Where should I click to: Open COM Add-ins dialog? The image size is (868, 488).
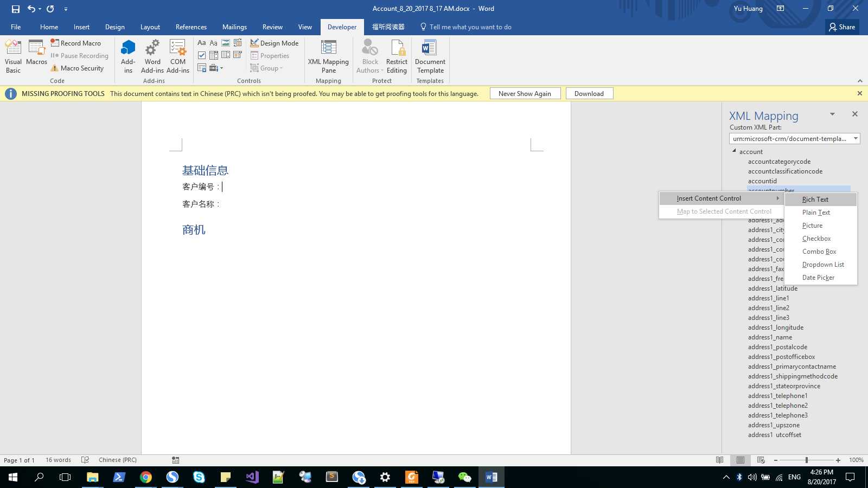(178, 56)
